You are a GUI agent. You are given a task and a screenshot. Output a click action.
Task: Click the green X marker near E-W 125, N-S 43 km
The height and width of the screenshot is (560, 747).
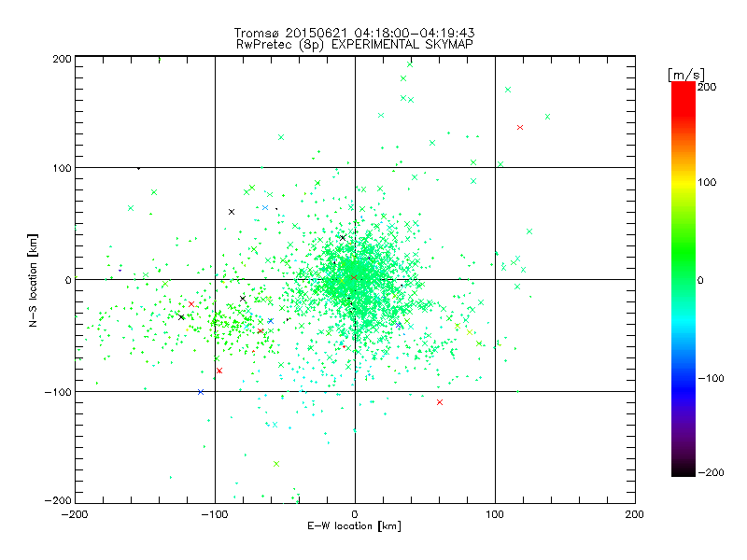[529, 231]
